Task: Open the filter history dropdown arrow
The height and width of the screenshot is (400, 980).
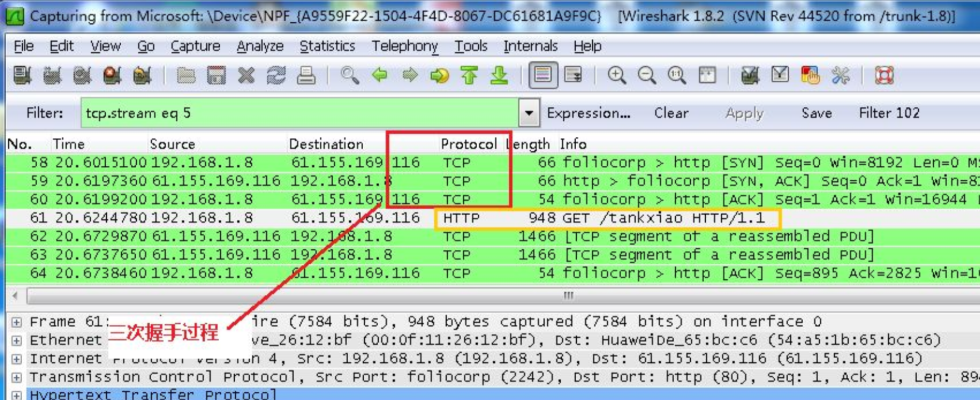Action: click(529, 113)
